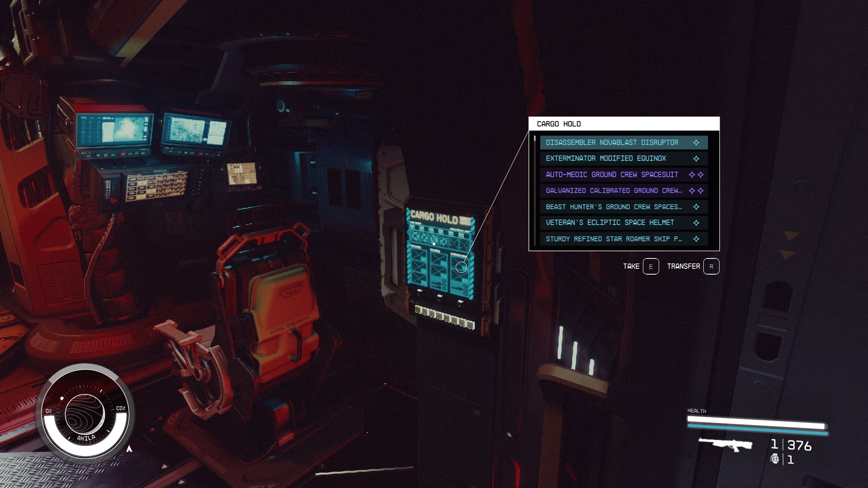Viewport: 868px width, 488px height.
Task: Select the Beast Hunter's Ground Crew Spacesuit
Action: pyautogui.click(x=614, y=206)
